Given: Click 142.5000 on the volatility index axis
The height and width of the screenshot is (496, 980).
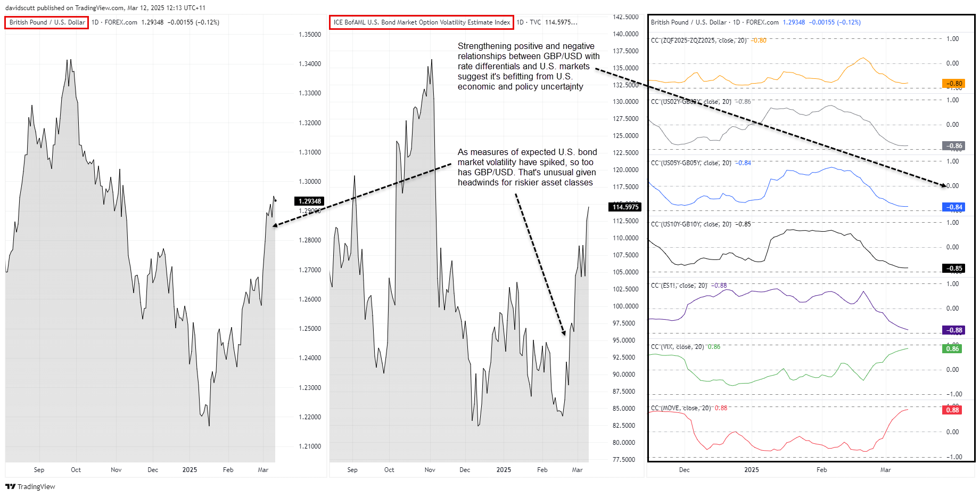Looking at the screenshot, I should pyautogui.click(x=625, y=17).
